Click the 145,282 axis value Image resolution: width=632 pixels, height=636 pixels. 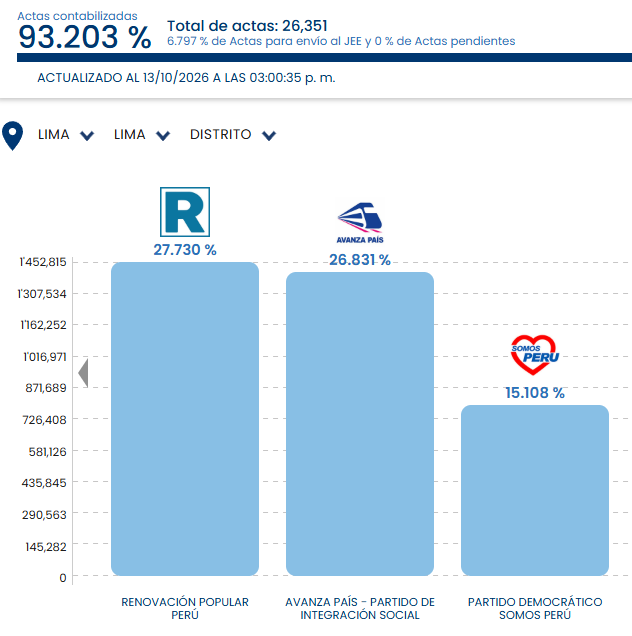46,547
